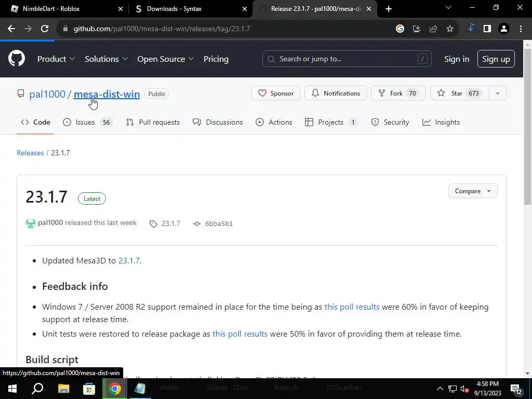Reload the page with refresh icon
The image size is (532, 399).
45,29
